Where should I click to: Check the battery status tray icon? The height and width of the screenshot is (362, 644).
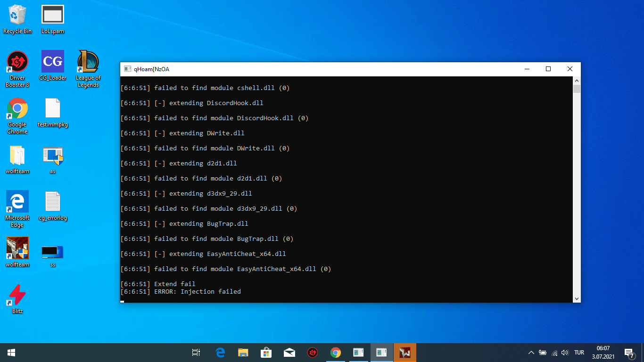(543, 353)
